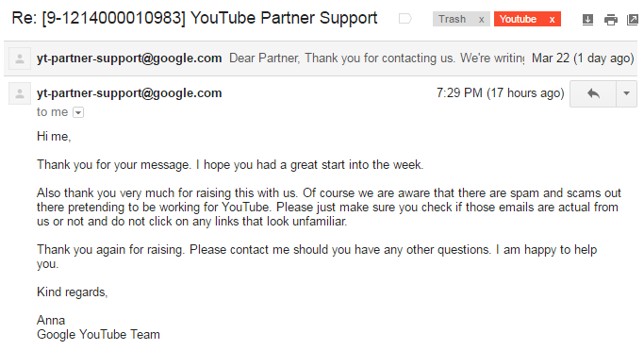Click the 'to me' recipient text

coord(52,111)
